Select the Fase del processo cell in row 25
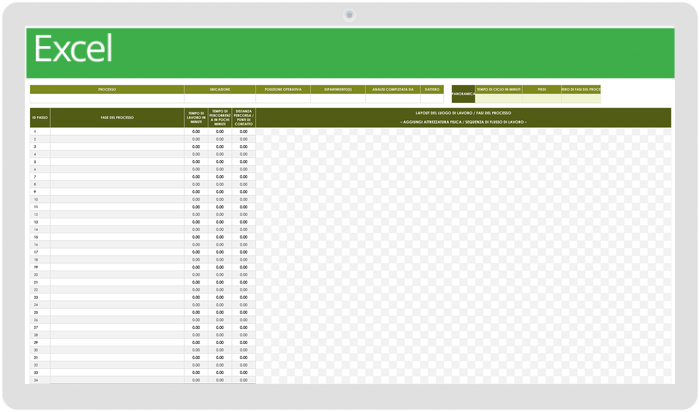This screenshot has height=412, width=700. 117,312
